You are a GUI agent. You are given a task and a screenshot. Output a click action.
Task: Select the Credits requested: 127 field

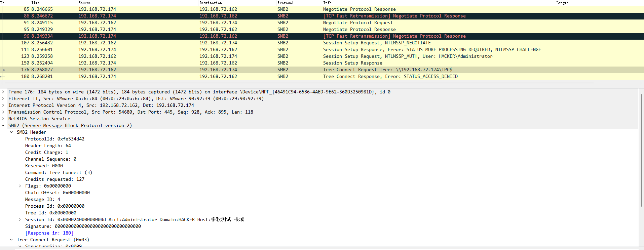(x=55, y=179)
